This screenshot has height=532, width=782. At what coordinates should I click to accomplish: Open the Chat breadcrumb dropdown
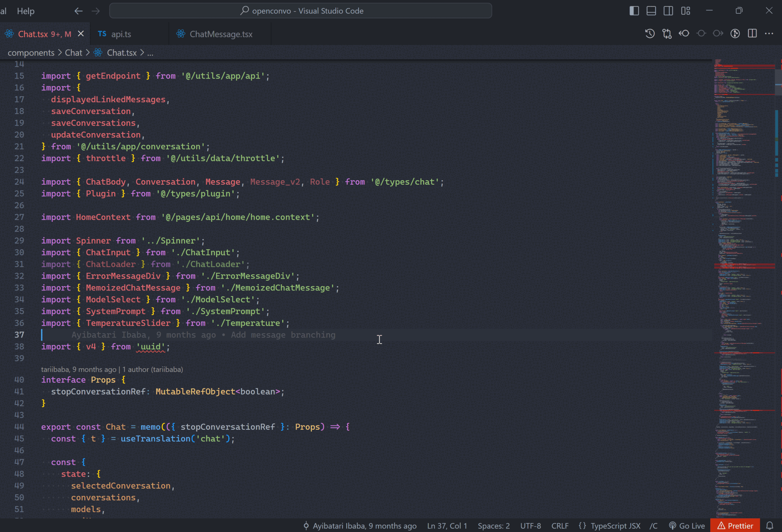coord(73,53)
